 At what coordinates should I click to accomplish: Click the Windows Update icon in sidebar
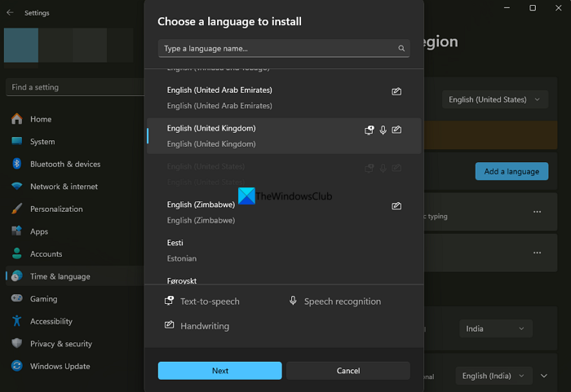click(x=16, y=366)
